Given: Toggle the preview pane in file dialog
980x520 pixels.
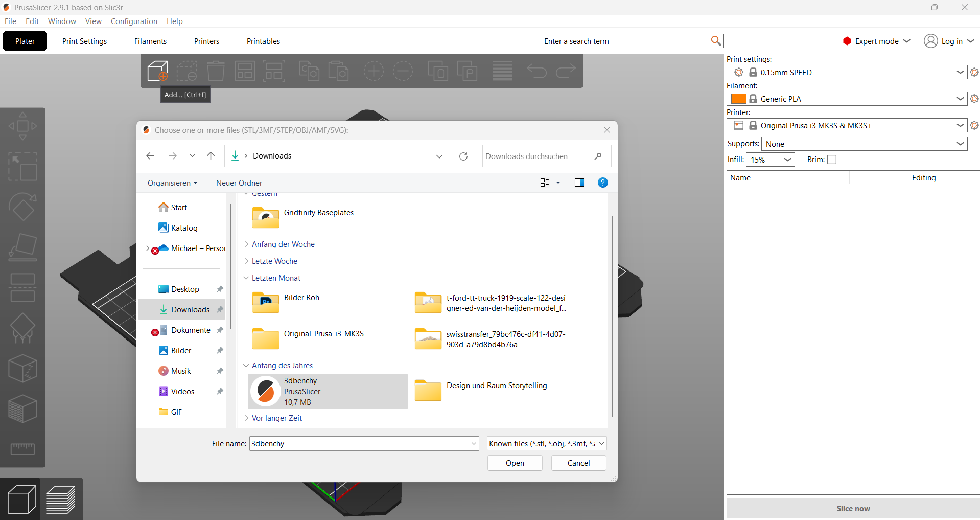Looking at the screenshot, I should coord(579,183).
